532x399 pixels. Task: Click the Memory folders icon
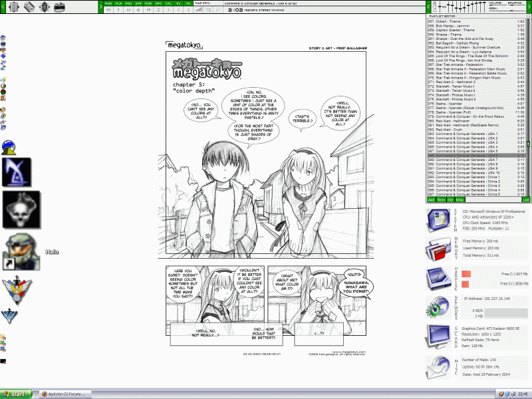(438, 248)
